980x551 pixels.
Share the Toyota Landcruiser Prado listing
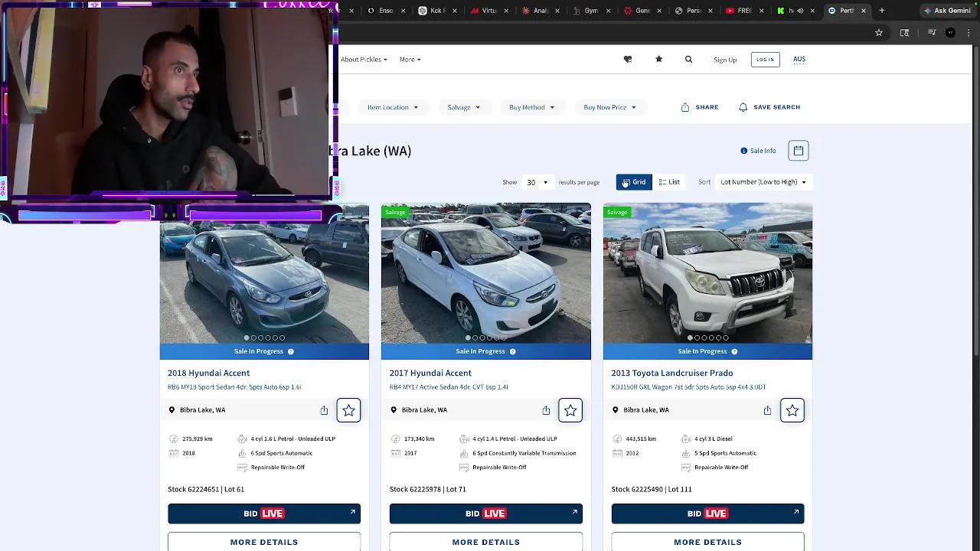click(x=767, y=410)
